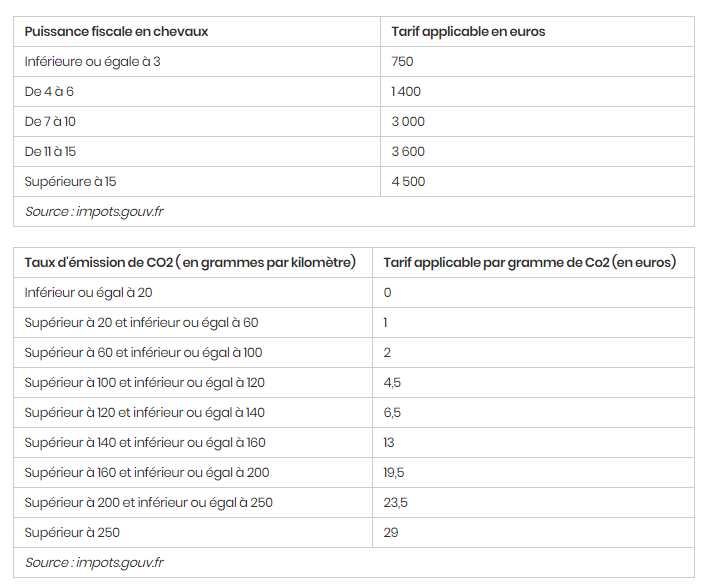Click the 'Inférieure ou égale à 3' cell
The image size is (716, 586).
92,62
